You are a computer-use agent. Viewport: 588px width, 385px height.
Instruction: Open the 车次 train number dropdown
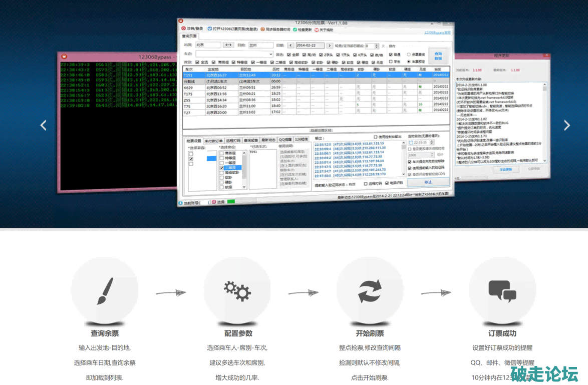coord(271,54)
